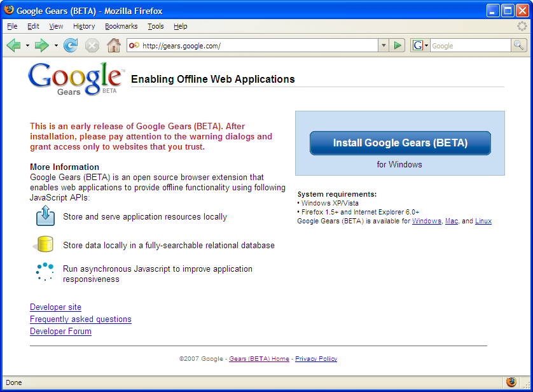Open the Developer site link
533x392 pixels.
(56, 307)
